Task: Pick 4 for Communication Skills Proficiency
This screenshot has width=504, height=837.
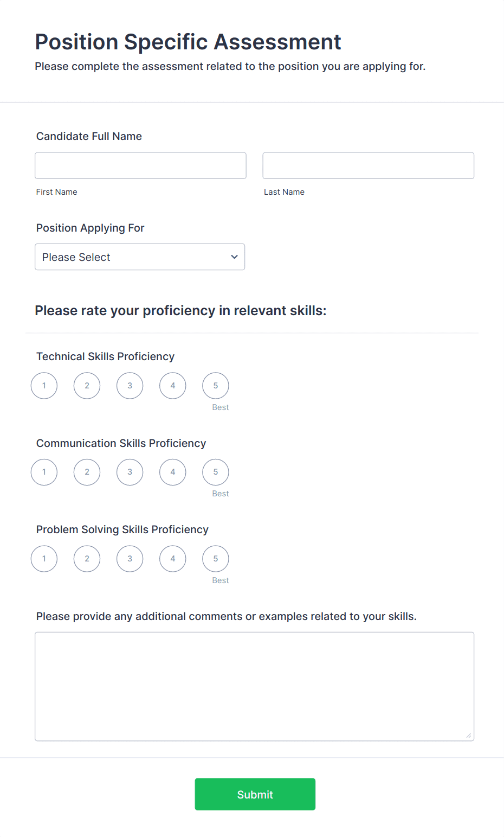Action: point(172,472)
